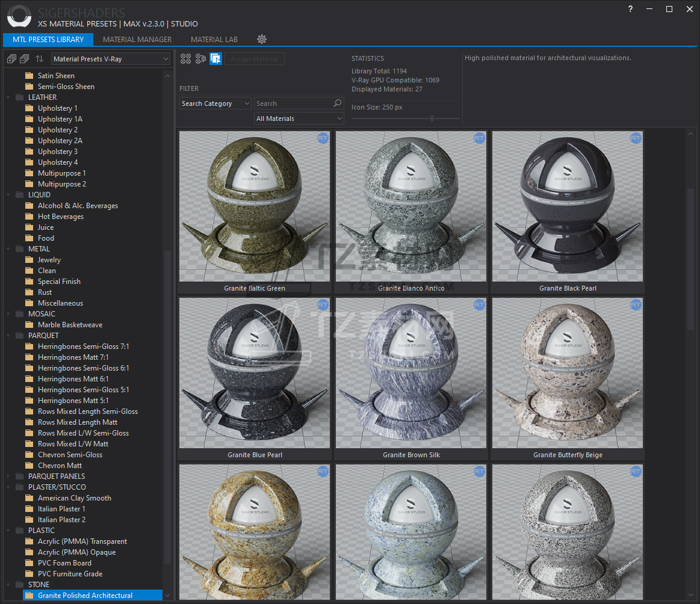Screen dimensions: 700x604
Task: Click the collapse all categories icon
Action: [25, 58]
